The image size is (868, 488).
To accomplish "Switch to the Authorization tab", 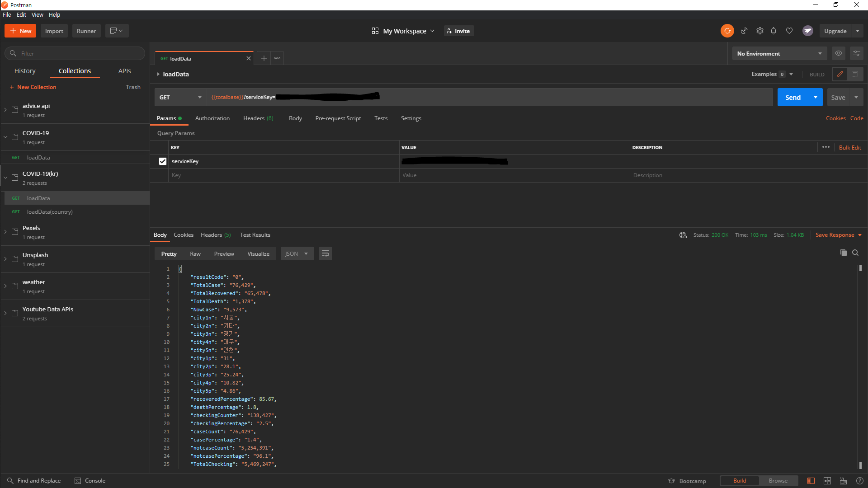I will 212,118.
